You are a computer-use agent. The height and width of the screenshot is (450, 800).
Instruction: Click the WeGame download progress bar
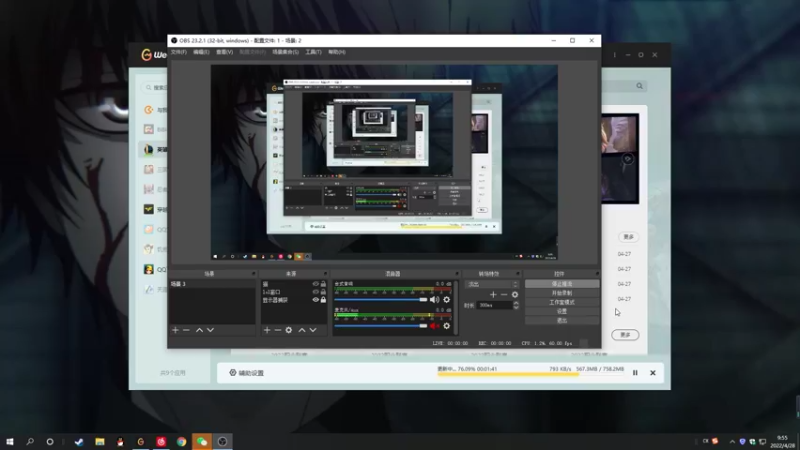tap(531, 374)
